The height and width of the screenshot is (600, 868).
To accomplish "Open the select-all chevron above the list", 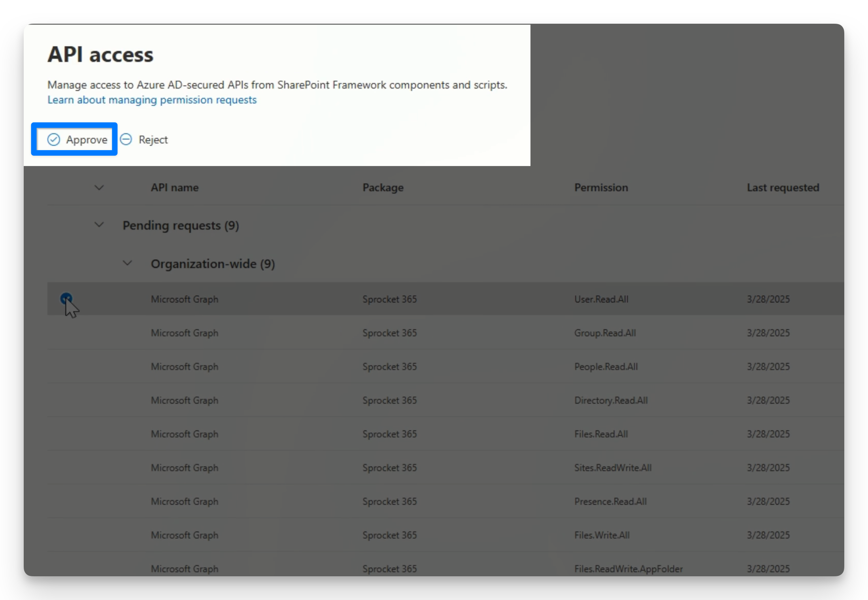I will (x=99, y=188).
